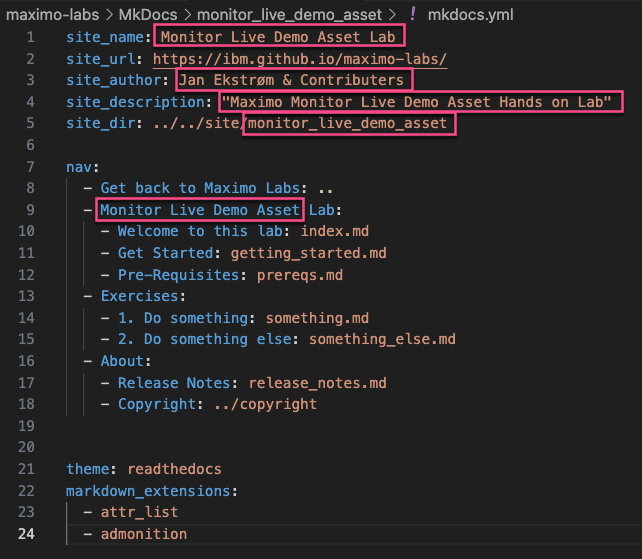
Task: Click getting_started.md value
Action: tap(308, 253)
